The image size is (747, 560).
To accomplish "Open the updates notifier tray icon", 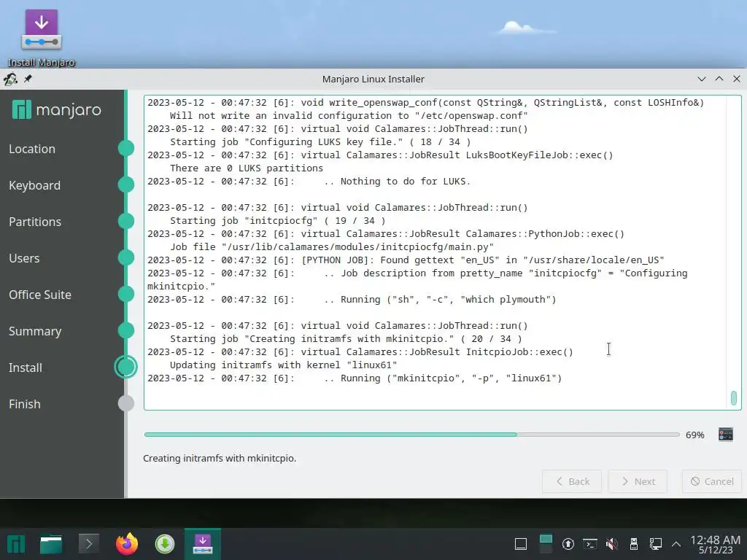I will (x=568, y=544).
